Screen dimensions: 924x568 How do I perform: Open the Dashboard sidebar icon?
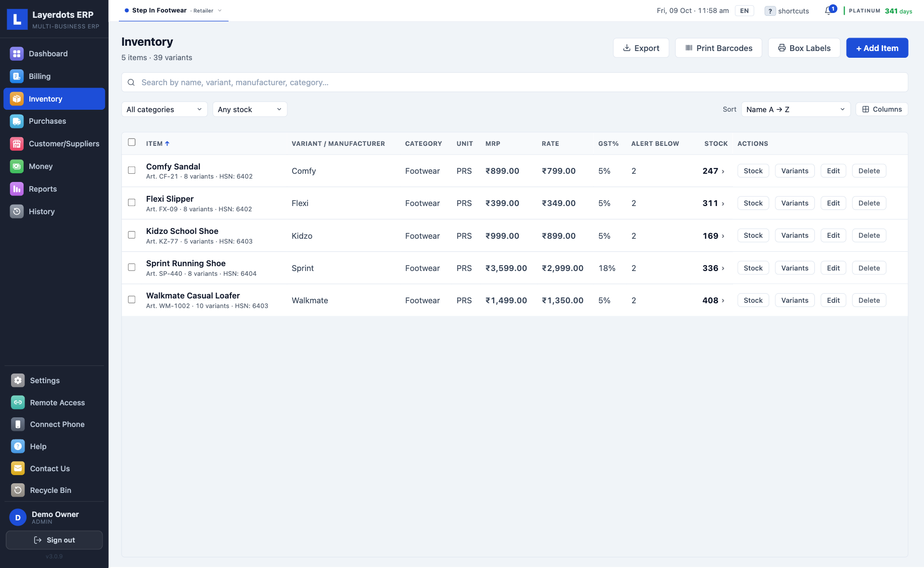click(17, 53)
